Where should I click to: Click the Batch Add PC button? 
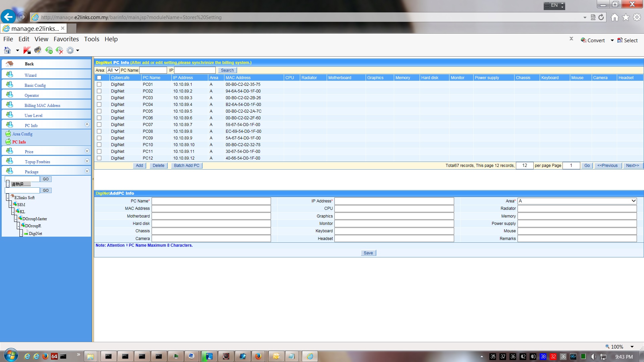(x=186, y=166)
